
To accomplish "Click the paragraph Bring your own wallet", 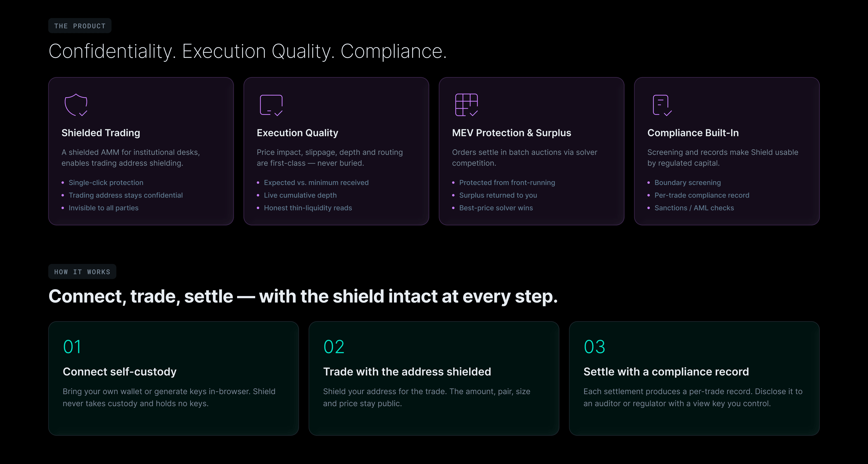I will [169, 397].
